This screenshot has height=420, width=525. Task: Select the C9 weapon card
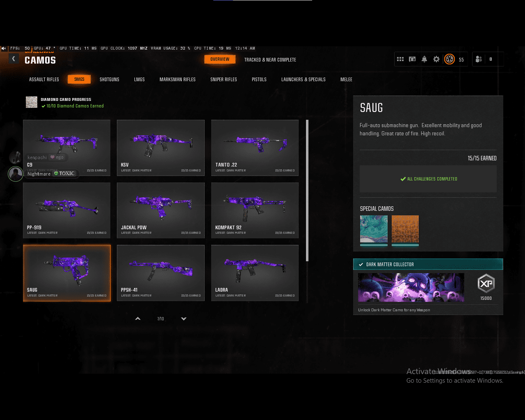pos(67,148)
